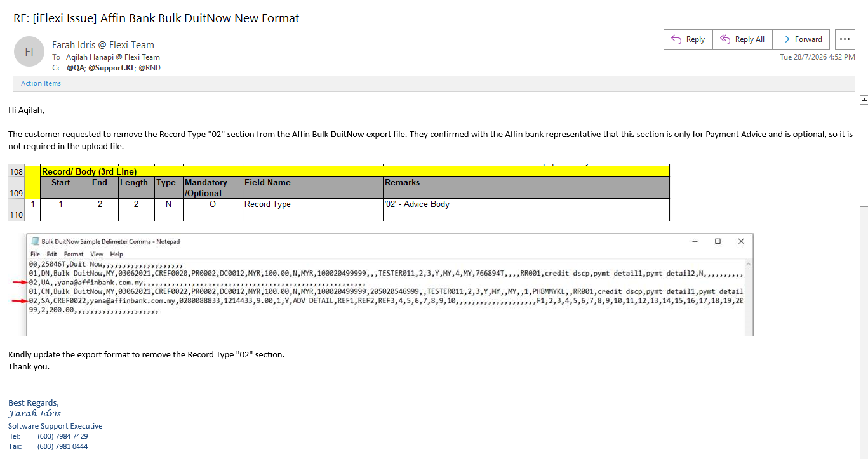The image size is (868, 459).
Task: Select the "Record/ Body (3rd Line)" header row
Action: coord(355,171)
